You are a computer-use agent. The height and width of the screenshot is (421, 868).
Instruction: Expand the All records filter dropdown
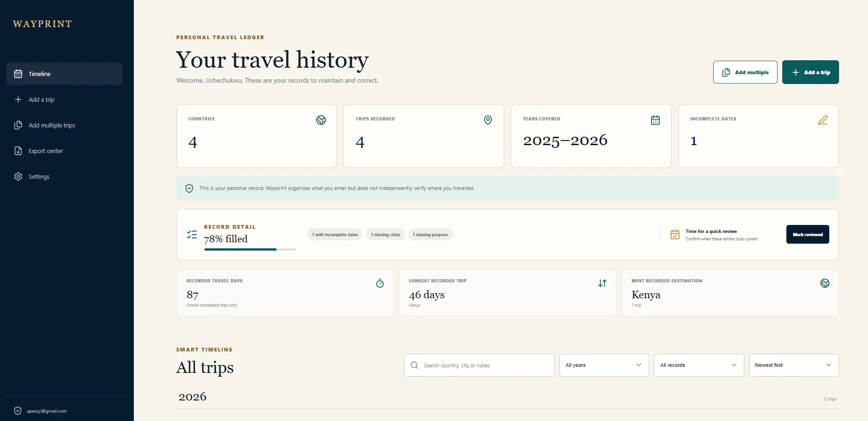(x=699, y=365)
